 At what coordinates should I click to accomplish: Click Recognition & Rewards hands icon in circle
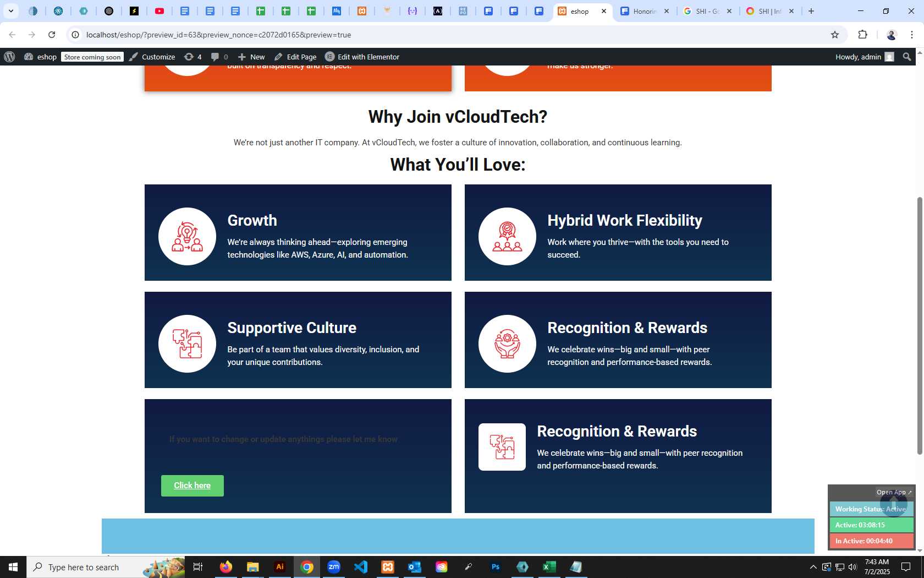coord(507,344)
